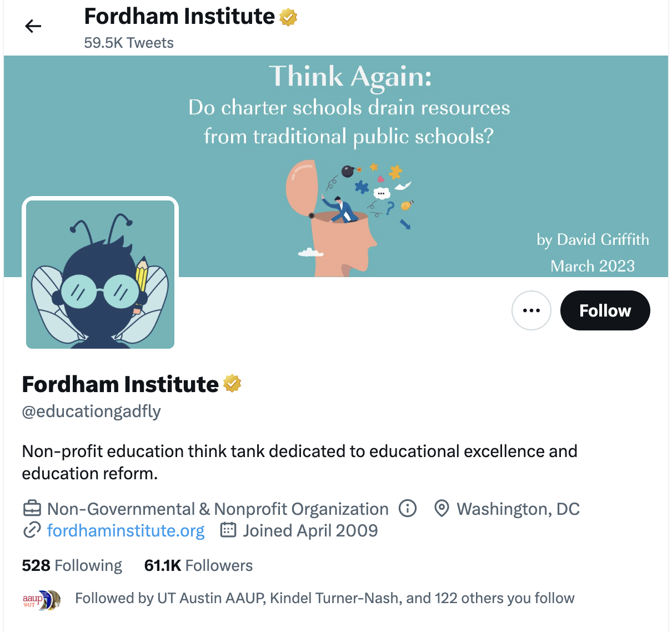
Task: Open the three-dot more options menu
Action: pyautogui.click(x=531, y=310)
